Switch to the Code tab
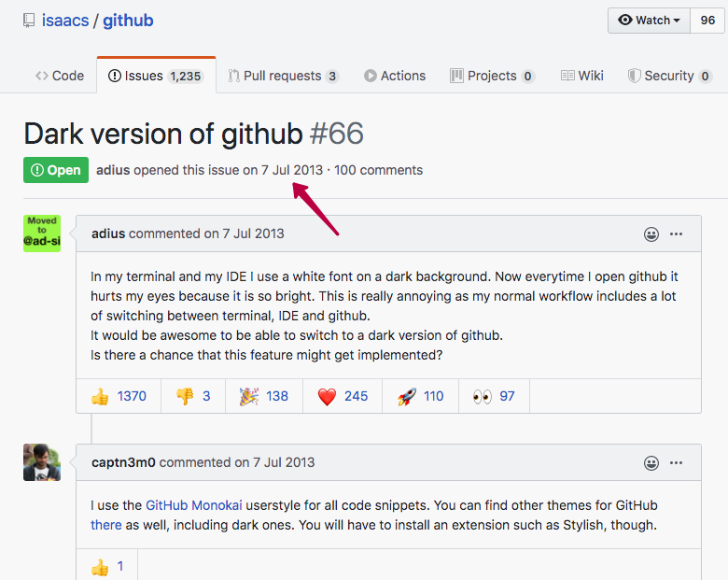This screenshot has width=728, height=580. coord(60,76)
